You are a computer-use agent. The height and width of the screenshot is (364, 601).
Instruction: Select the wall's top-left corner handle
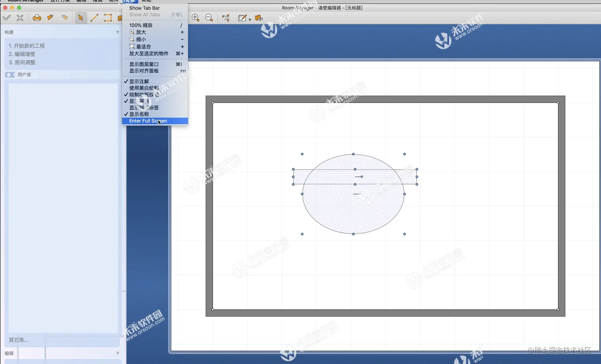click(x=213, y=103)
